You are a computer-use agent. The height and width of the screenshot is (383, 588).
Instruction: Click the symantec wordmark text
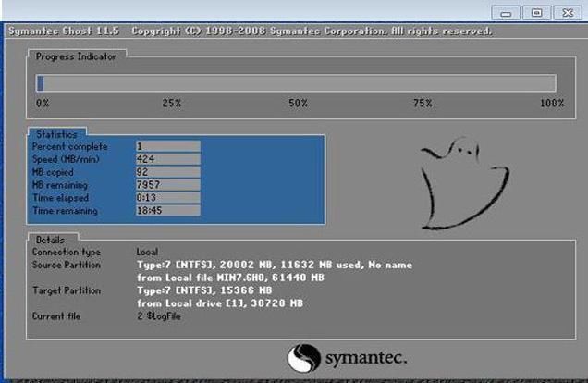coord(366,357)
